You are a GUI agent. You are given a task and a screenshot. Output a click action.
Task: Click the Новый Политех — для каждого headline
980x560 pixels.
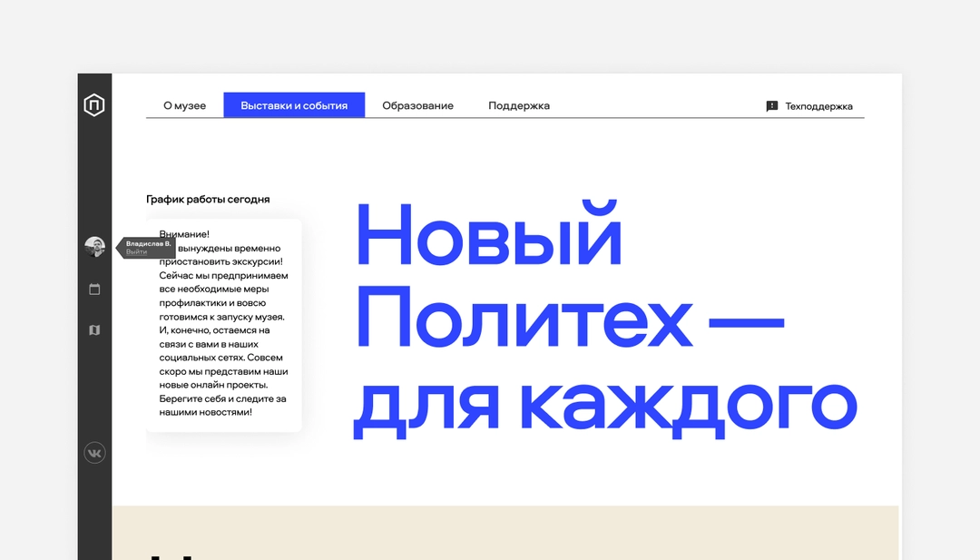(x=605, y=319)
